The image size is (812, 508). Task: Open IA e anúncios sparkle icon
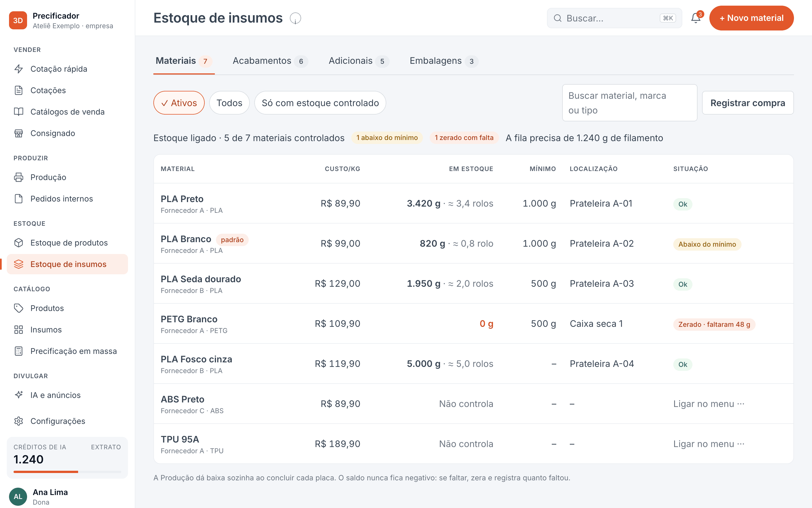click(x=18, y=395)
